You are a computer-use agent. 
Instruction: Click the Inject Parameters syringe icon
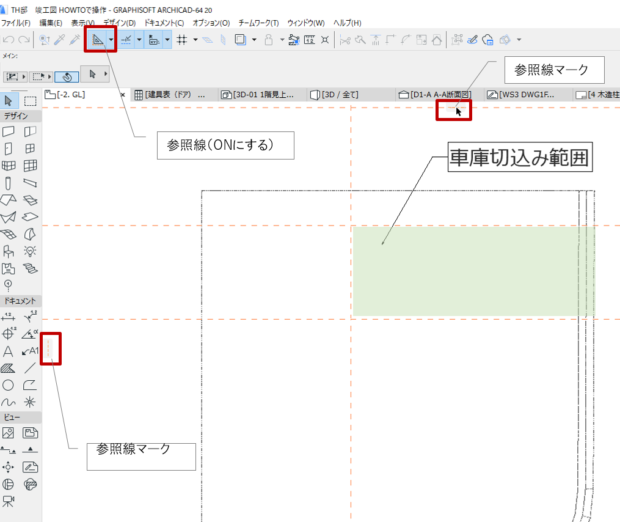74,40
